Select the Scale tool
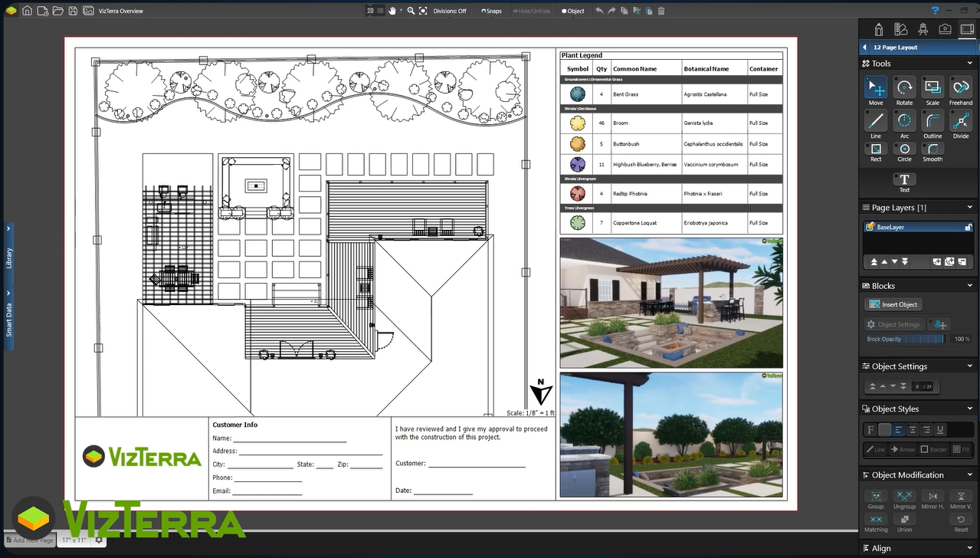Screen dimensions: 980x558 click(x=932, y=87)
